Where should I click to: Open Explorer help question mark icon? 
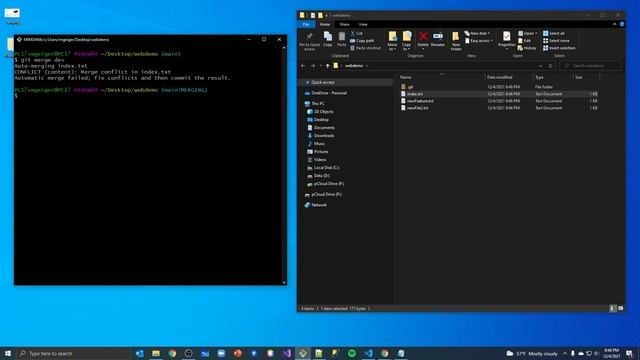[x=622, y=24]
